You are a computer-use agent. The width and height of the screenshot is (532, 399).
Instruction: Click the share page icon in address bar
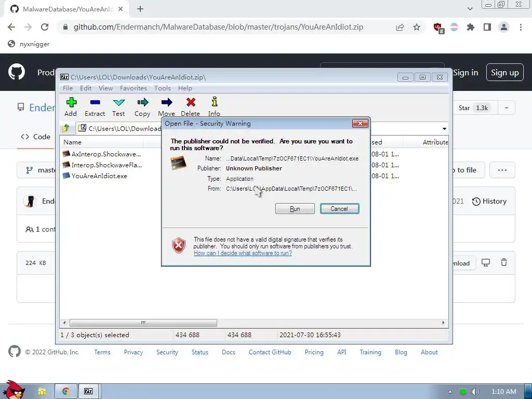pyautogui.click(x=400, y=27)
